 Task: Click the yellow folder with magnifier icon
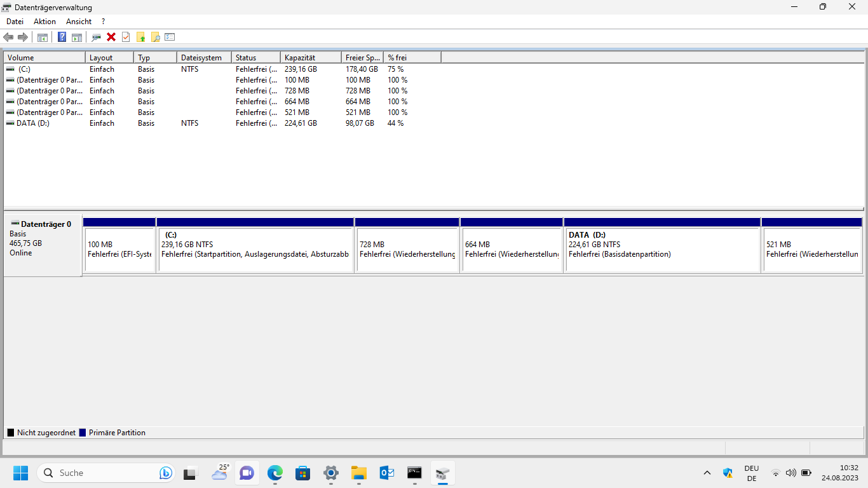(x=155, y=37)
